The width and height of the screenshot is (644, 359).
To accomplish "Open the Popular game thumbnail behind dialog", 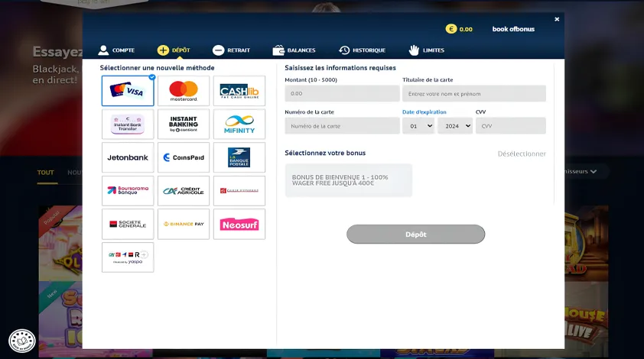I will click(60, 243).
